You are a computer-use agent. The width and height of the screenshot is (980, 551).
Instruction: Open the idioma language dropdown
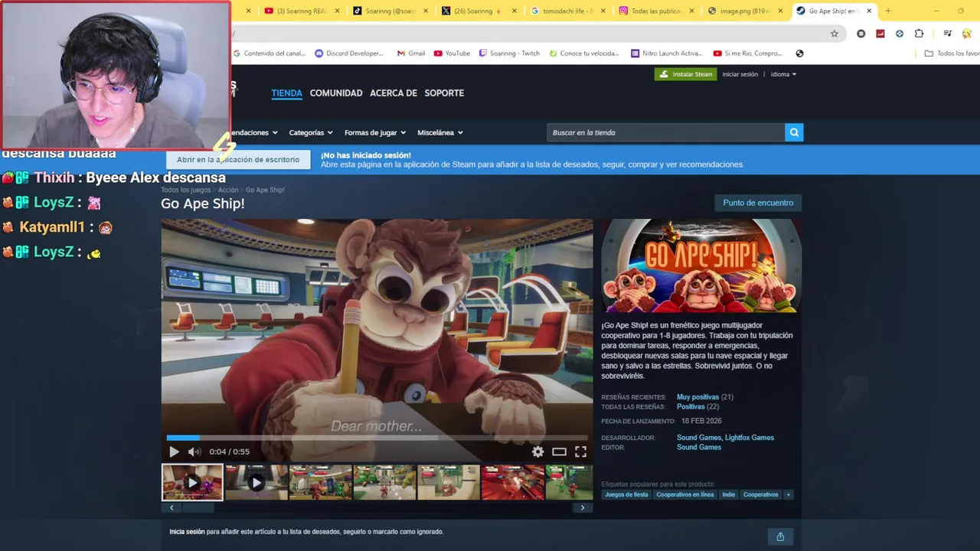coord(783,74)
